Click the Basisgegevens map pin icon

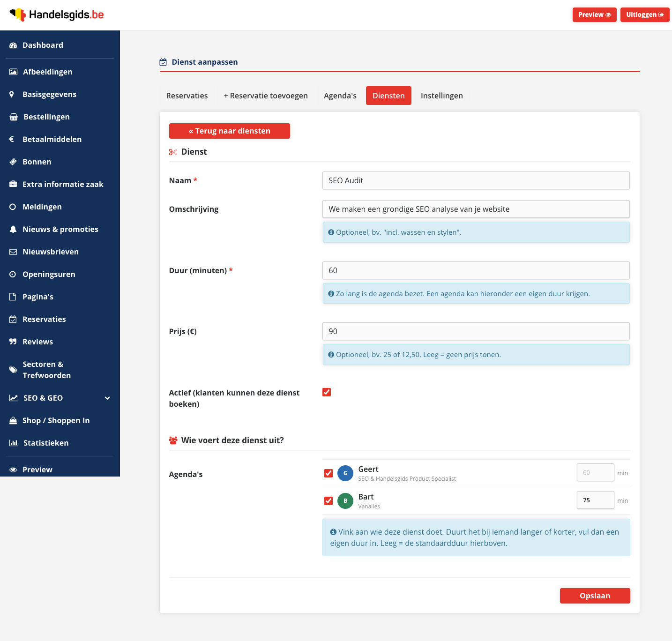pyautogui.click(x=12, y=94)
